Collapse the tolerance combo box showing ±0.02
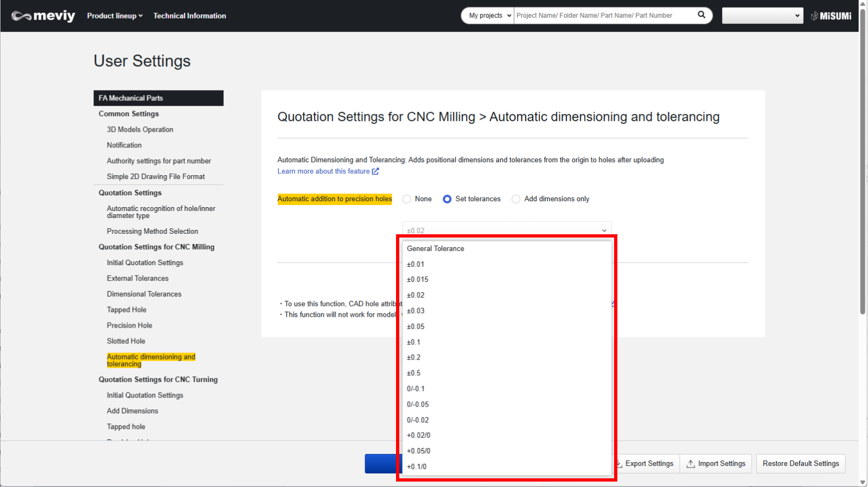Screen dimensions: 868x487 tap(506, 230)
